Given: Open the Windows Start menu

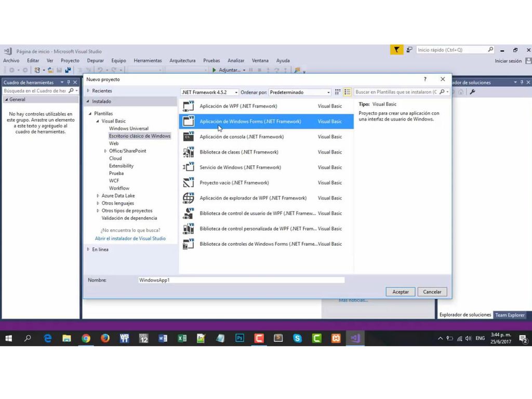Looking at the screenshot, I should [9, 338].
